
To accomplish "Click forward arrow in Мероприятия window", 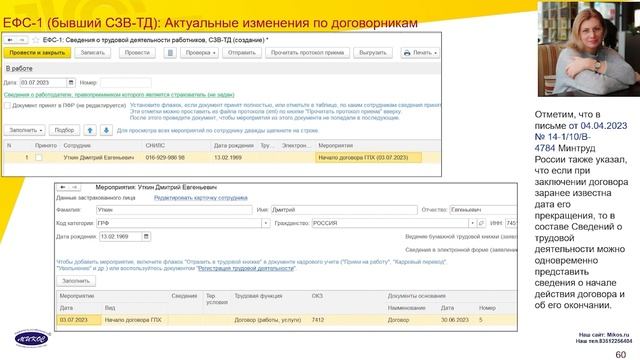I will pyautogui.click(x=74, y=187).
